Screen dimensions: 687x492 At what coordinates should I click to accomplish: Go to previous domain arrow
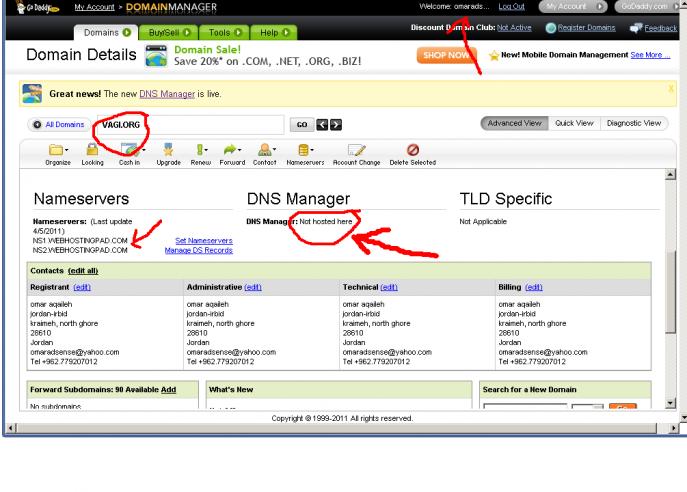322,124
